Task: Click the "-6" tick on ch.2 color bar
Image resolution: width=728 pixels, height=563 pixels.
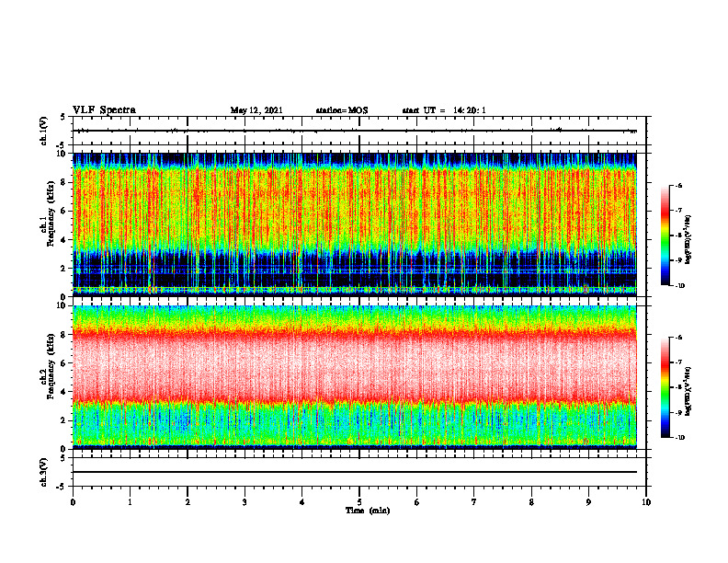Action: [x=678, y=338]
